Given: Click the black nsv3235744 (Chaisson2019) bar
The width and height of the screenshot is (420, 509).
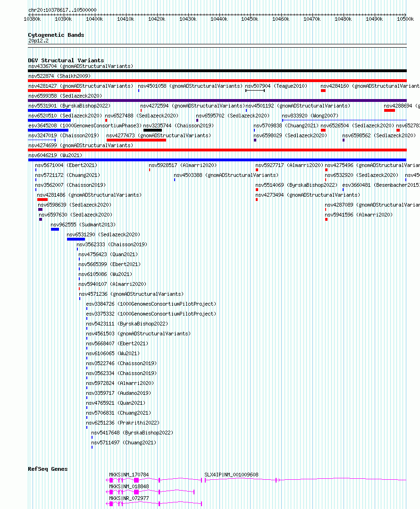Looking at the screenshot, I should 153,130.
